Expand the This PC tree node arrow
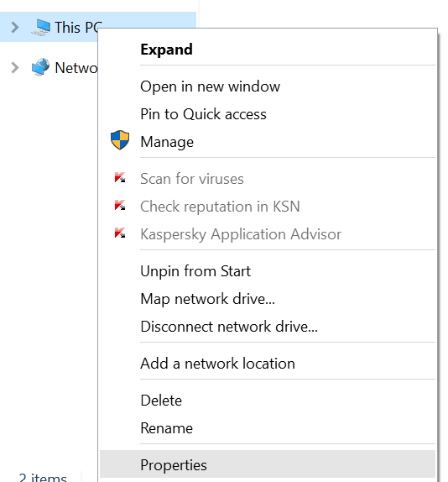 [x=15, y=28]
